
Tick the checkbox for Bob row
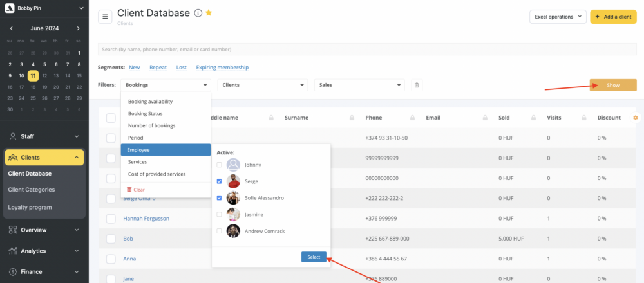tap(111, 239)
